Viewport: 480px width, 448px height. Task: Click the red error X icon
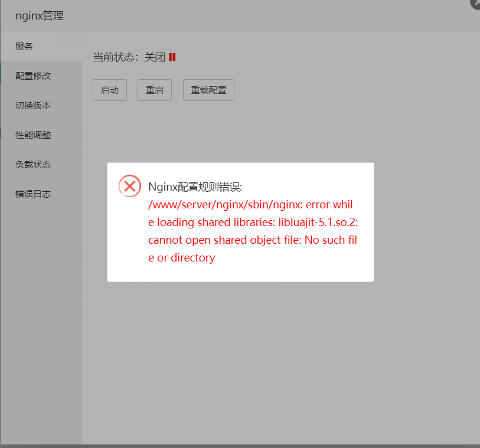click(130, 186)
